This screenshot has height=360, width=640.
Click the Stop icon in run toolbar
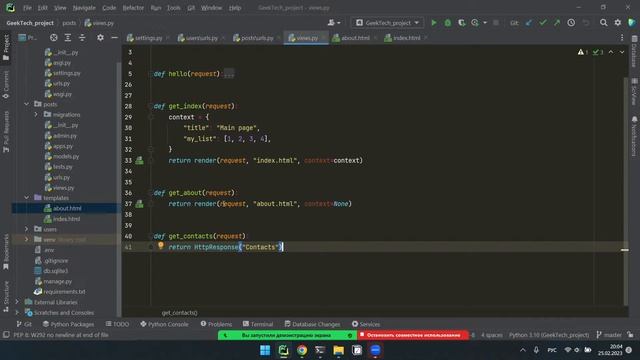pos(496,23)
